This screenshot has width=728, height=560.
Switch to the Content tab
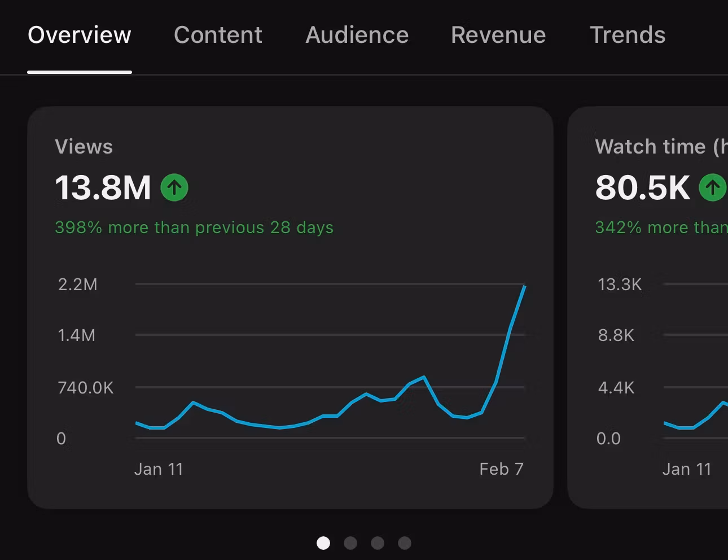(x=218, y=35)
